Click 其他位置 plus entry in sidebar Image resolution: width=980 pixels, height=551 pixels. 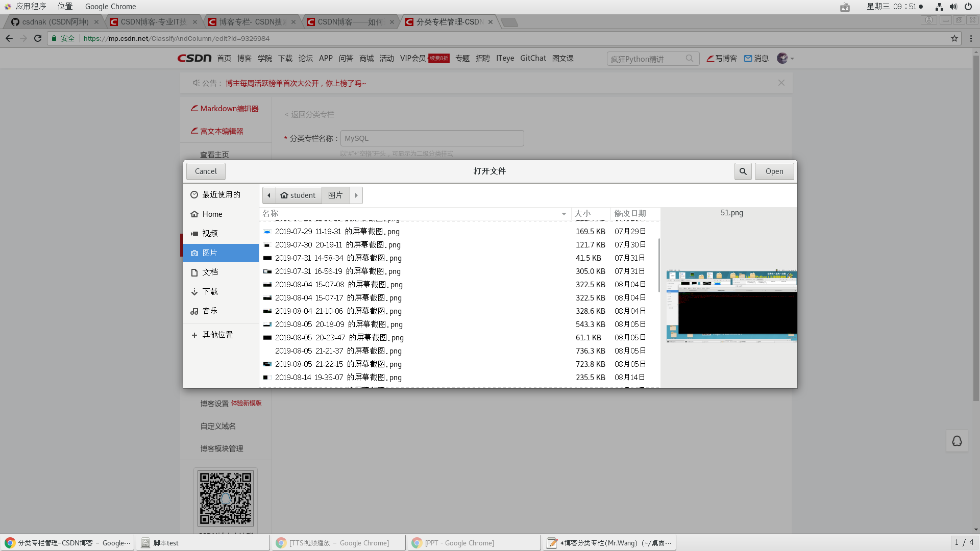pos(221,335)
